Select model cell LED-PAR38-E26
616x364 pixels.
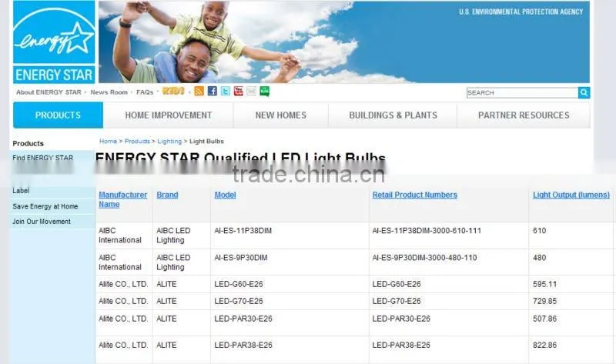point(243,346)
